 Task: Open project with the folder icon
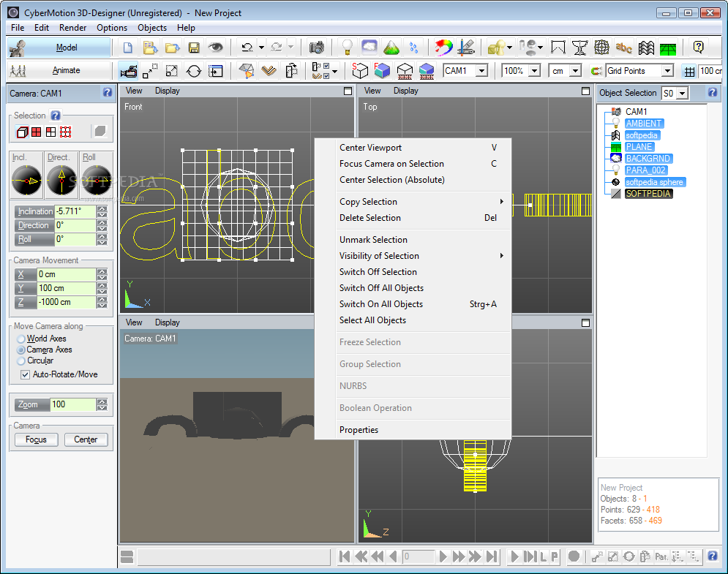click(x=172, y=48)
